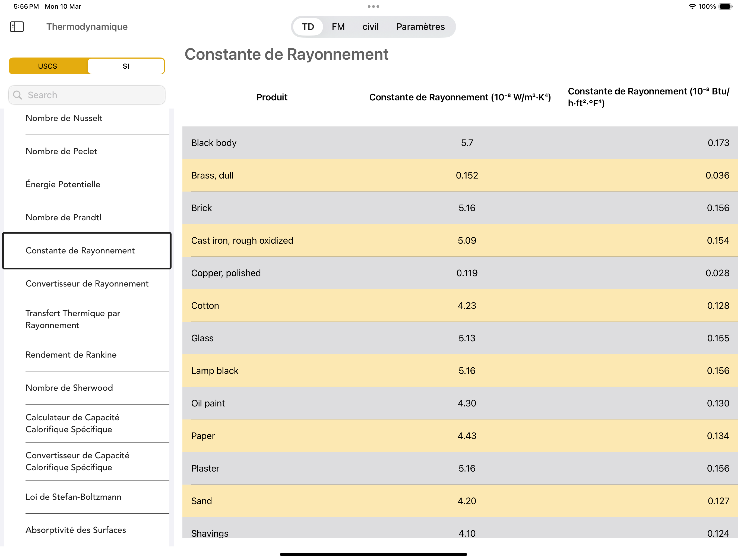Click Glass value 5.13
Screen dimensions: 747x560
point(467,338)
